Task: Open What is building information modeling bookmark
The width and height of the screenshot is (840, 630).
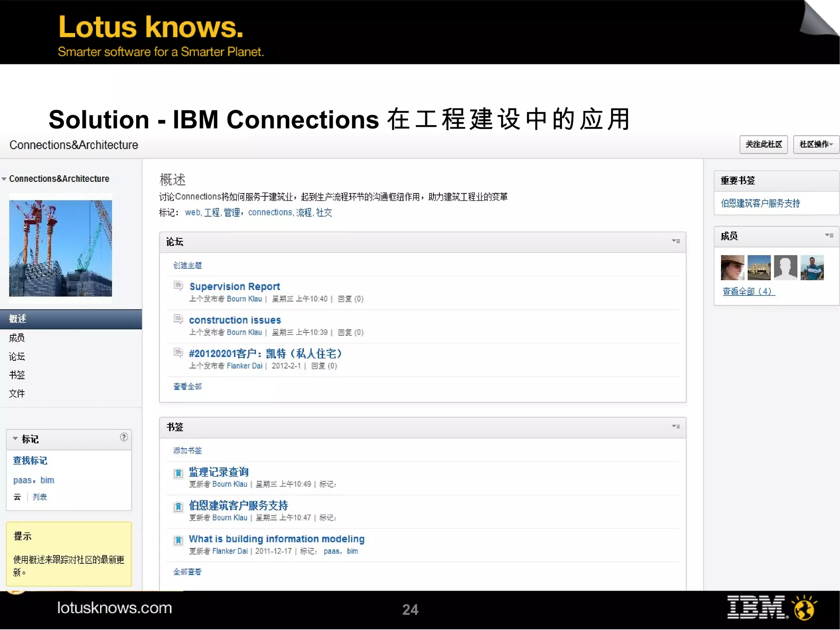Action: [276, 539]
